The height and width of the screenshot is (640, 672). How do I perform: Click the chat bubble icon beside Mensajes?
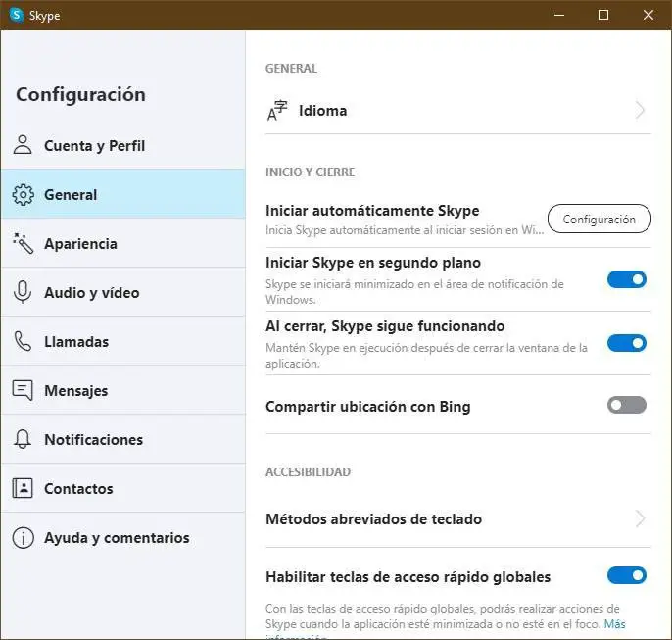(x=23, y=390)
